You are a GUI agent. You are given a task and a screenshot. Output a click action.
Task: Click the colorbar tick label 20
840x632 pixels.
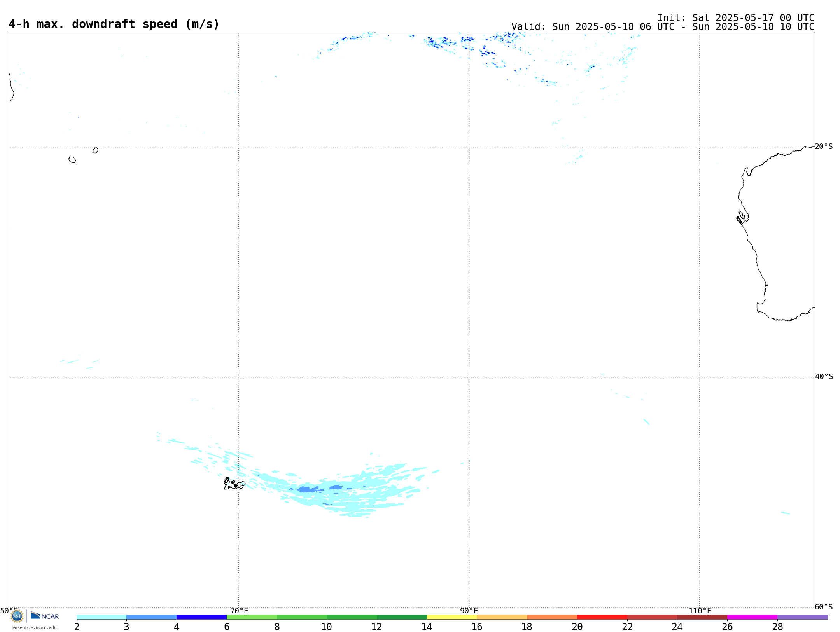click(x=577, y=627)
